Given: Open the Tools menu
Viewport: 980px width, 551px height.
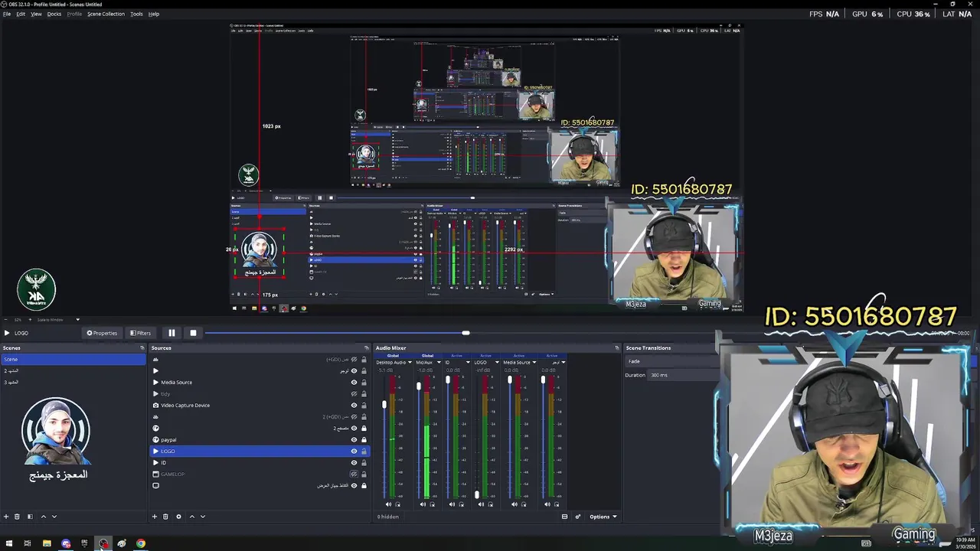Looking at the screenshot, I should pos(136,14).
